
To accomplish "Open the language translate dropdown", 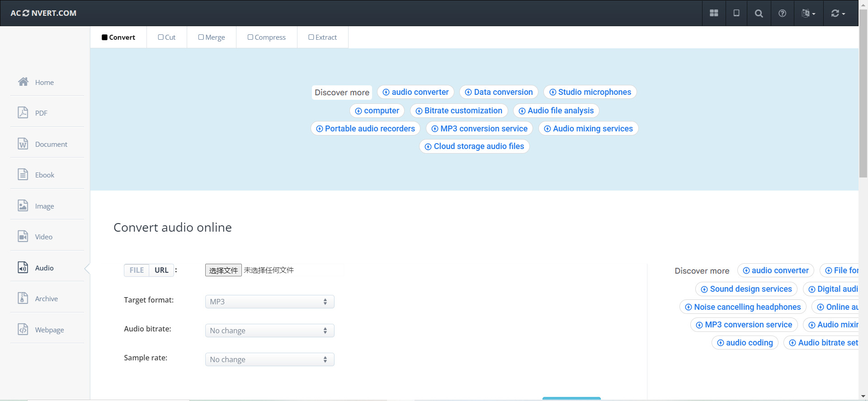I will coord(808,13).
